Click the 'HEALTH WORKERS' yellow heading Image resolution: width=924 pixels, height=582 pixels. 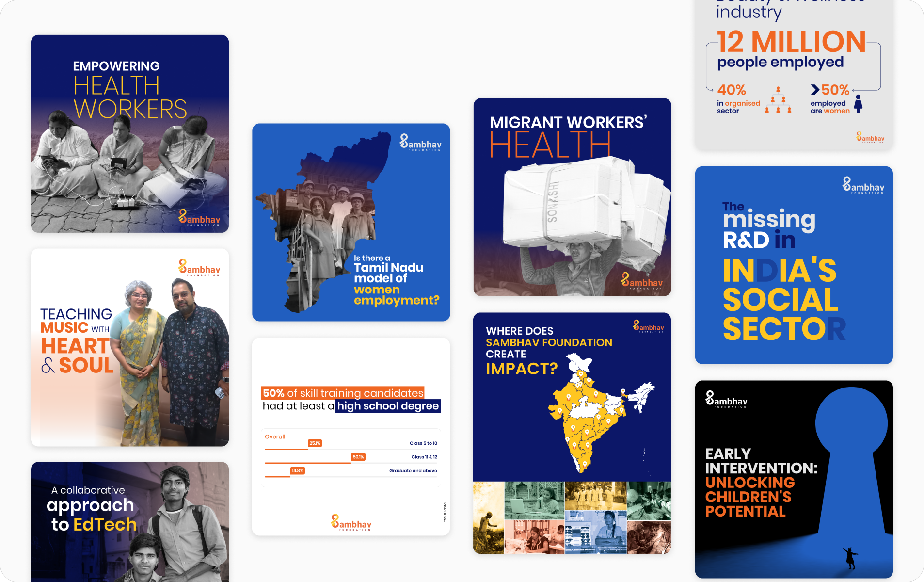[130, 97]
